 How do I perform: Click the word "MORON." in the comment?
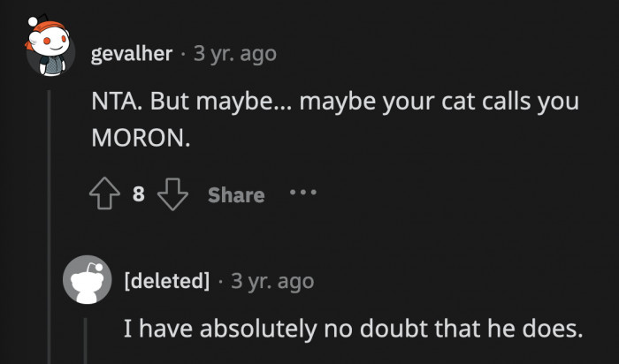[141, 139]
